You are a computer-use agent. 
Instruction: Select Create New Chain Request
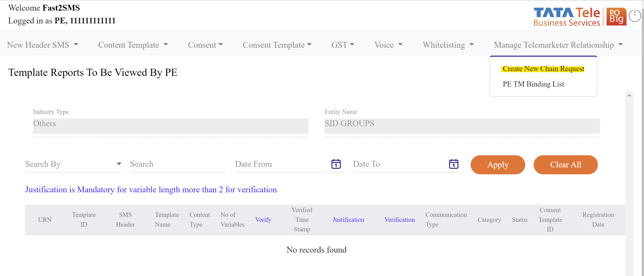pyautogui.click(x=543, y=69)
